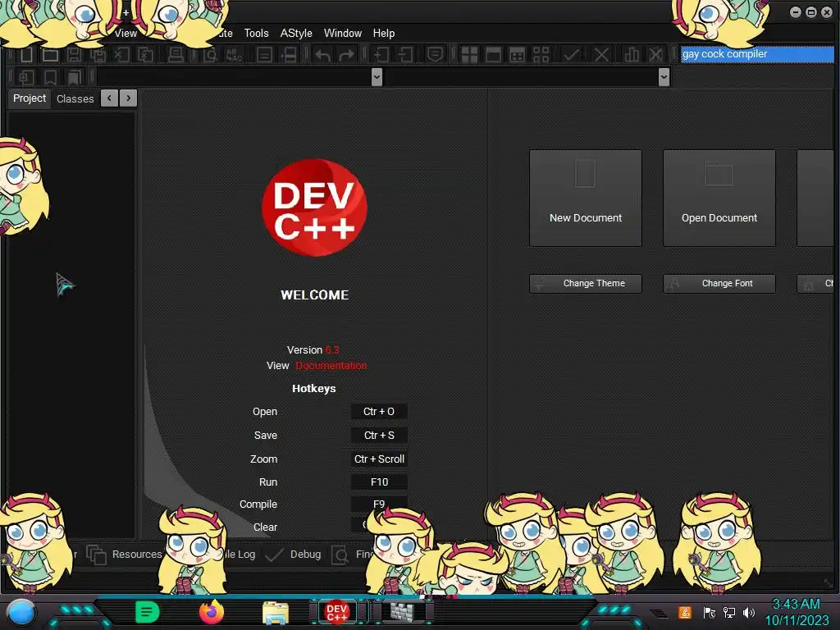Open Firefox from the taskbar
Viewport: 840px width, 630px height.
click(212, 612)
